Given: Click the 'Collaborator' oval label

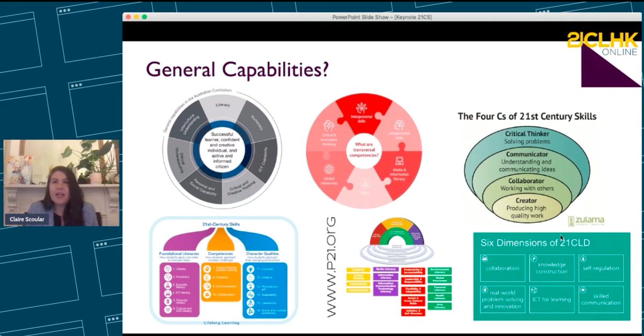Looking at the screenshot, I should coord(527,181).
